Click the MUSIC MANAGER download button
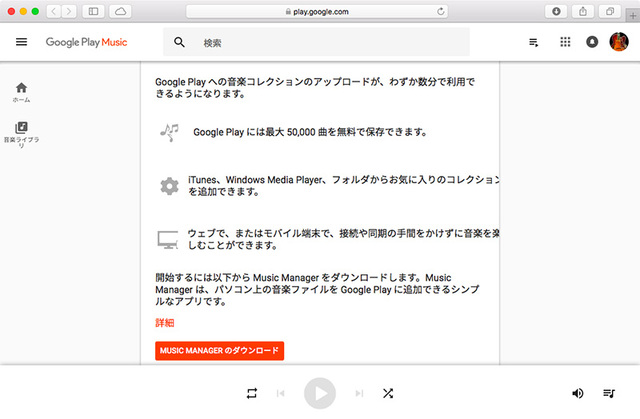640x419 pixels. coord(220,351)
